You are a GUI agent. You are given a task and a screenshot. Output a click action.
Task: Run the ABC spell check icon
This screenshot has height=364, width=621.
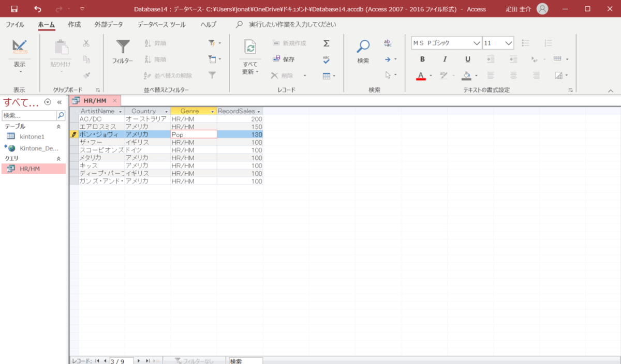[x=326, y=59]
